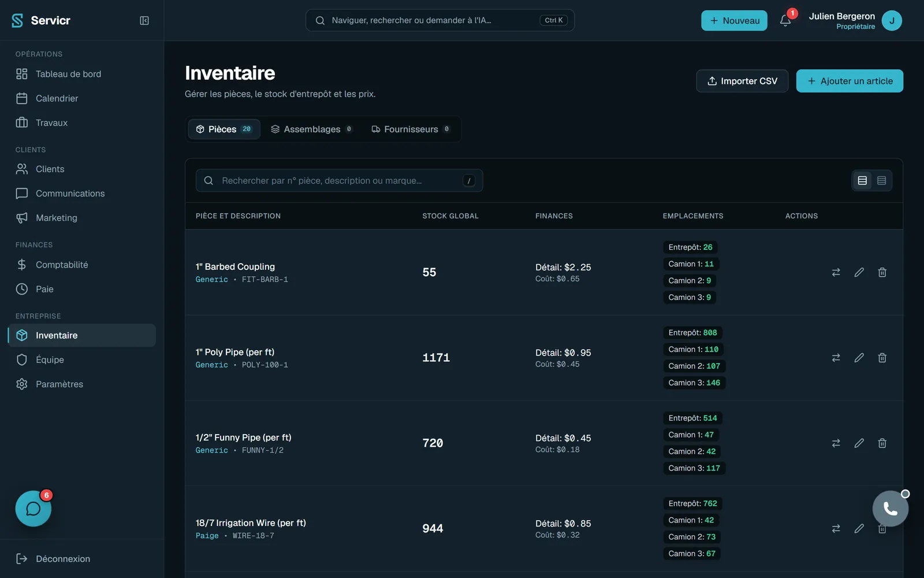The image size is (924, 578).
Task: Click the Paige brand label
Action: click(207, 536)
